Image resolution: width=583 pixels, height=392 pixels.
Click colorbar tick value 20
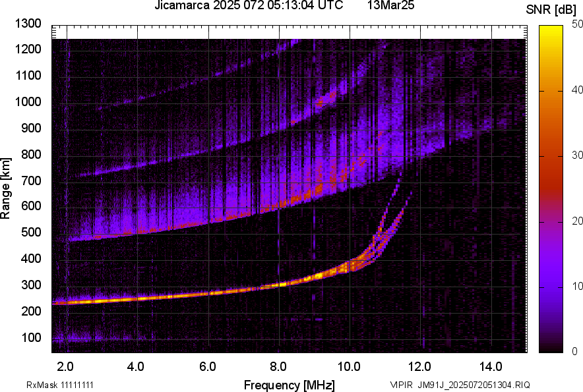click(578, 221)
